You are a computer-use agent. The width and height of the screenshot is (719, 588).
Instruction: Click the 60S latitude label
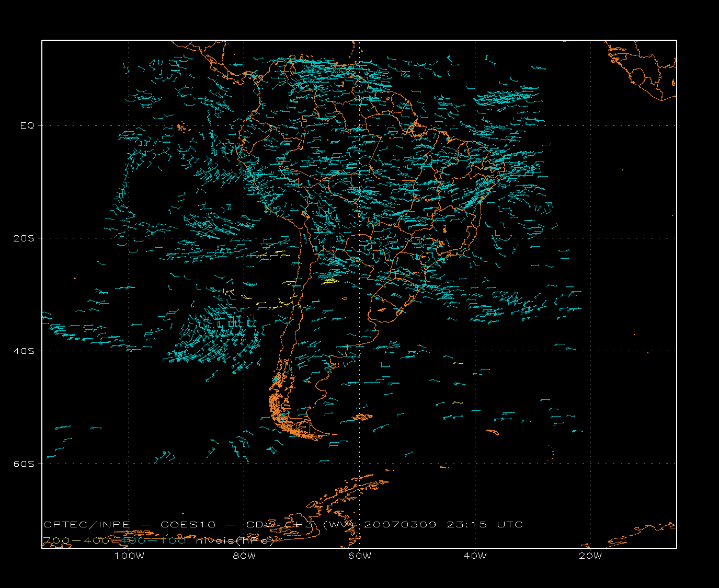click(24, 464)
